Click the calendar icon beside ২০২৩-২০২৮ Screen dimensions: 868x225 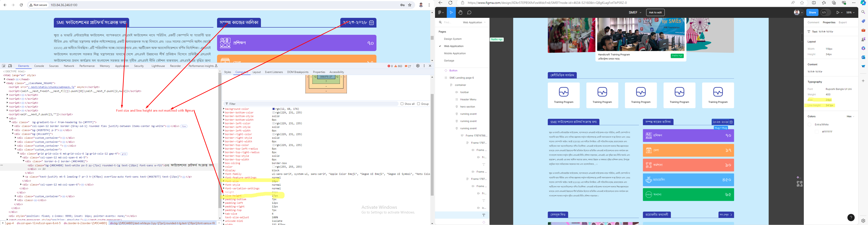pos(371,23)
